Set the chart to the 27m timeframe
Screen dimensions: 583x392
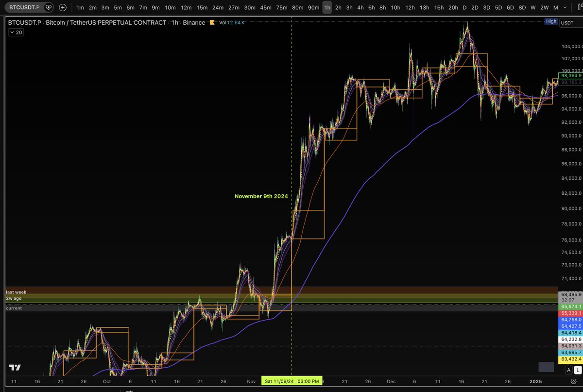click(234, 8)
